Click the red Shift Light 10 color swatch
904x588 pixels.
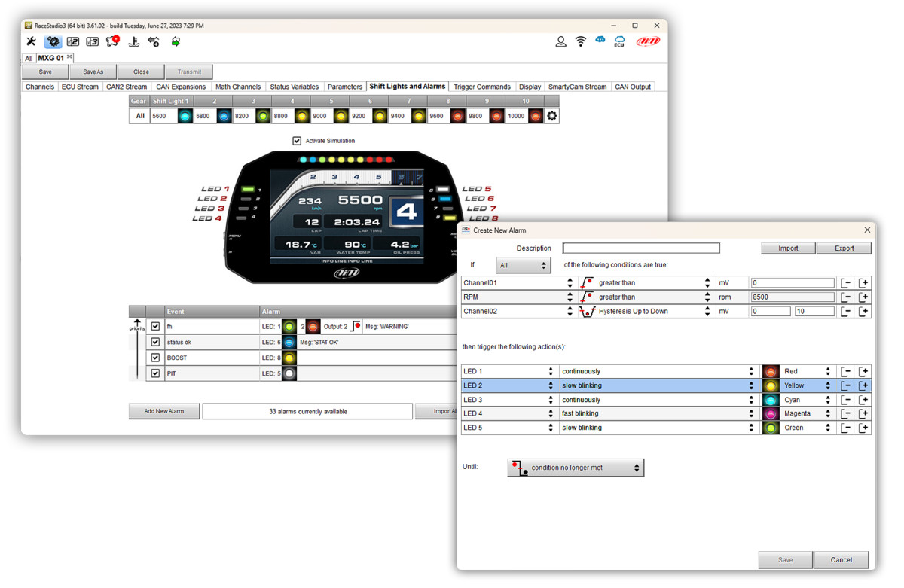click(535, 117)
